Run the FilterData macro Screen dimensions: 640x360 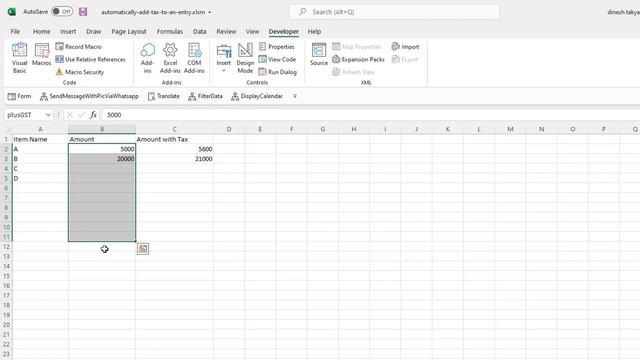point(205,96)
